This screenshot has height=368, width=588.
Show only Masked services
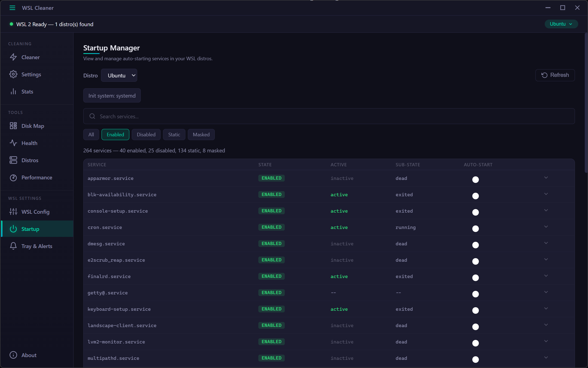pyautogui.click(x=201, y=134)
